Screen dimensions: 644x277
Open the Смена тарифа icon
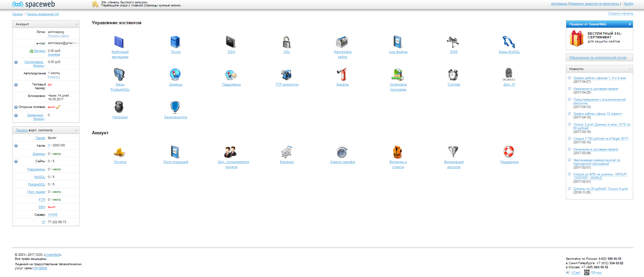pyautogui.click(x=342, y=152)
